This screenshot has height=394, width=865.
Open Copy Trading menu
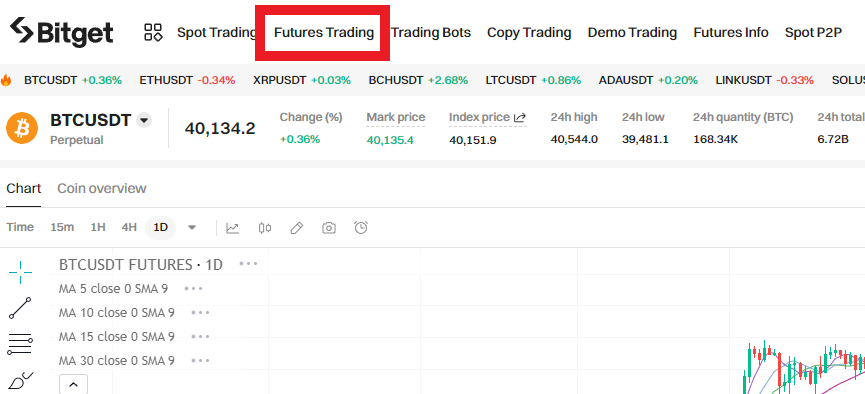coord(529,33)
